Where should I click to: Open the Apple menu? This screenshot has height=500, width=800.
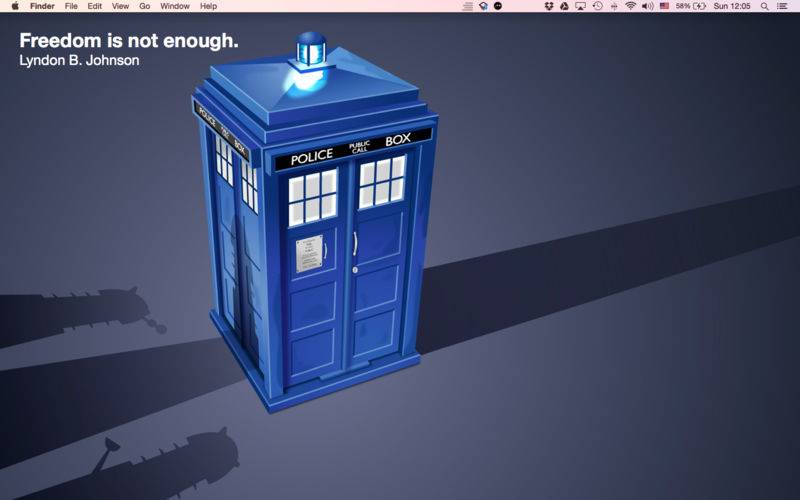point(14,6)
